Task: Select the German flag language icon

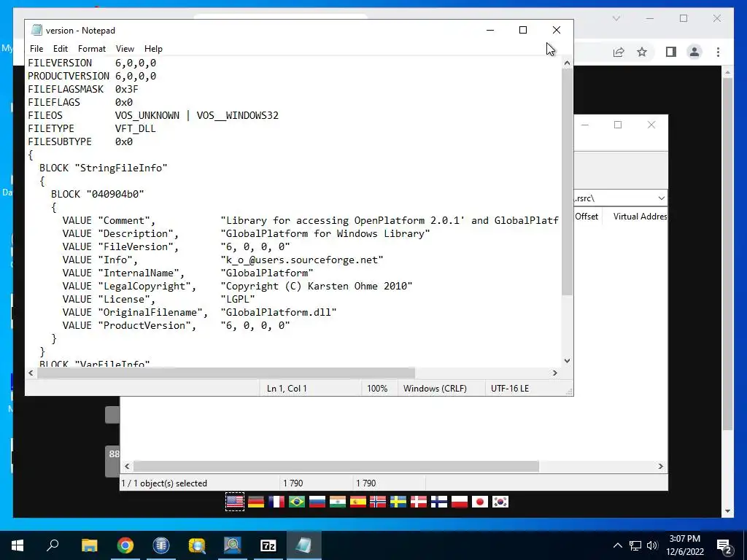Action: 256,502
